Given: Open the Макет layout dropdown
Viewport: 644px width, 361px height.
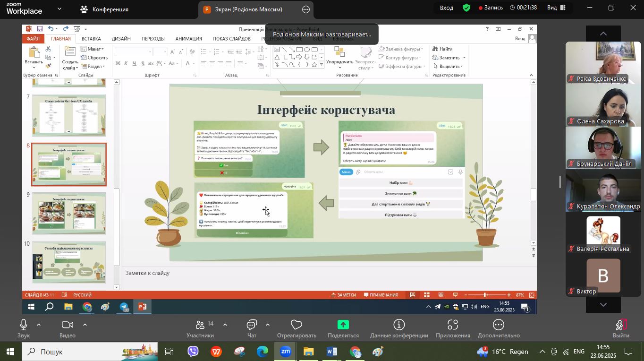Looking at the screenshot, I should click(93, 49).
